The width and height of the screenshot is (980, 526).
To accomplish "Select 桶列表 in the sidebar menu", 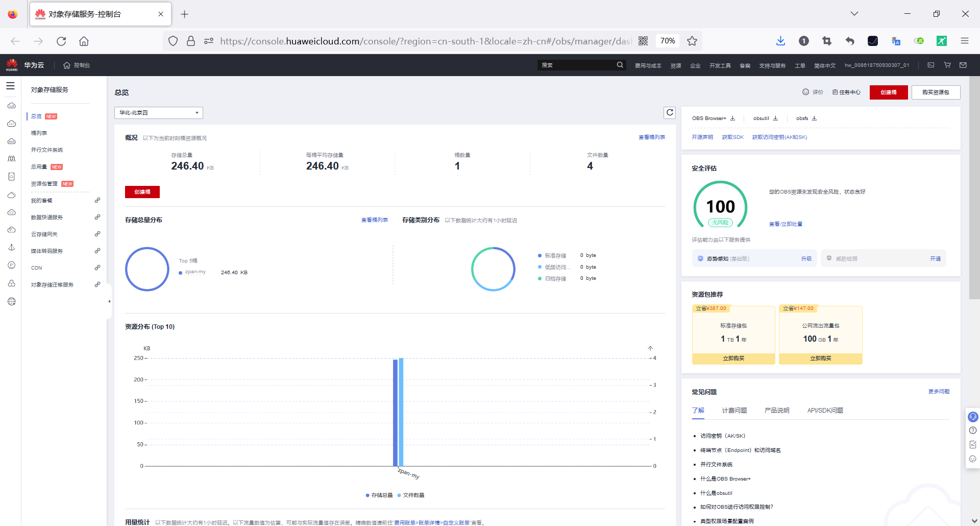I will pos(39,133).
